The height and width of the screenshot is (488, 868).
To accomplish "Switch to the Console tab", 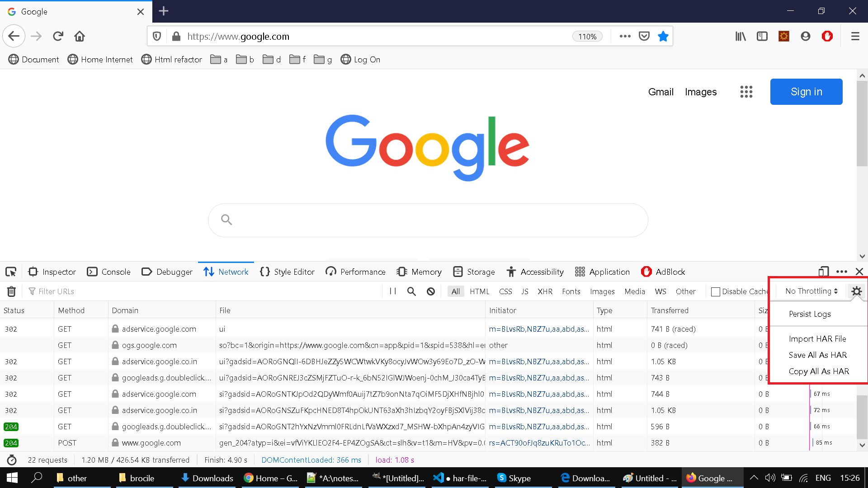I will click(108, 272).
